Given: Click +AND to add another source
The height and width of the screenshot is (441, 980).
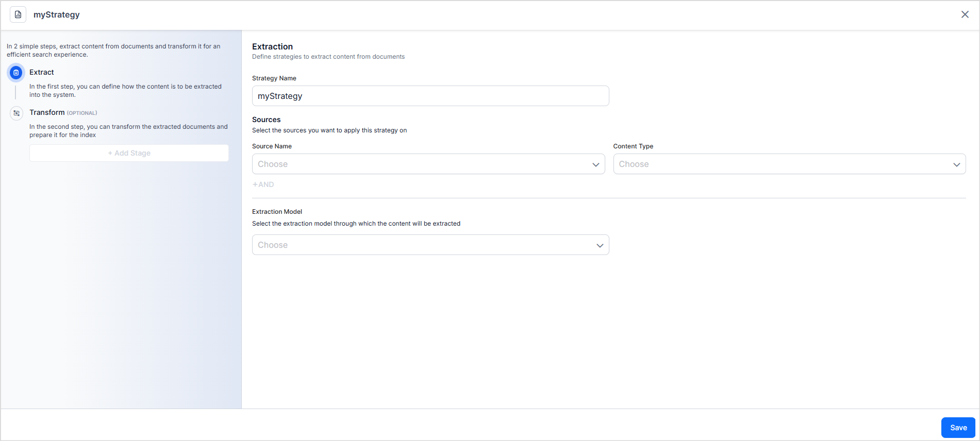Looking at the screenshot, I should pyautogui.click(x=263, y=184).
